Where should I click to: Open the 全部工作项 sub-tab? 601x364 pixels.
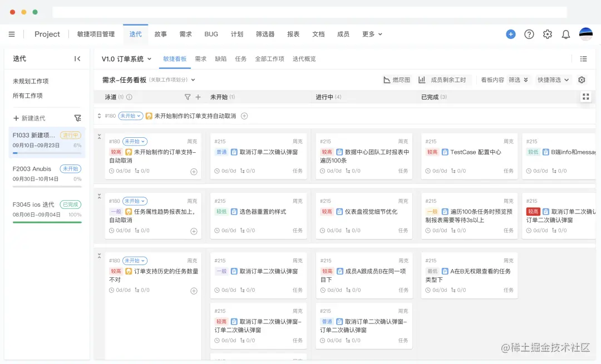point(269,58)
